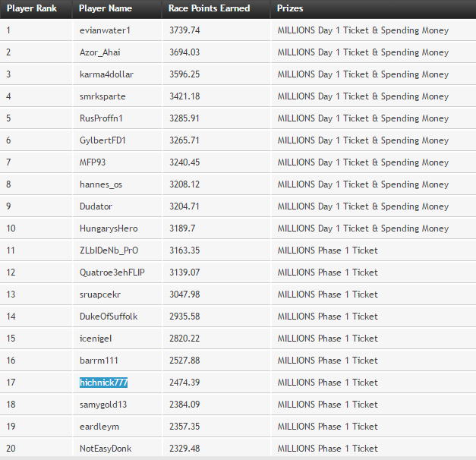The width and height of the screenshot is (476, 460).
Task: Click player name ZLbIDeNb_PrO
Action: 109,250
